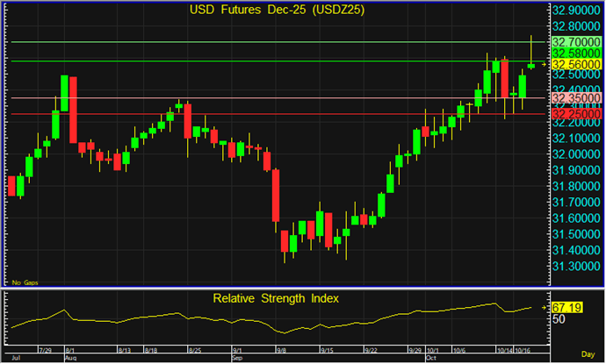The height and width of the screenshot is (364, 606).
Task: Click the Sep month label on axis
Action: 237,359
